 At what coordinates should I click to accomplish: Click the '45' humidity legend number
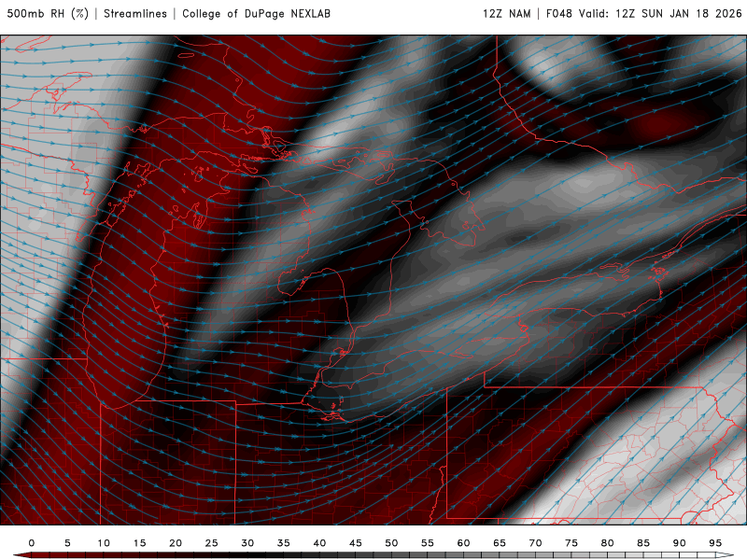pos(356,543)
